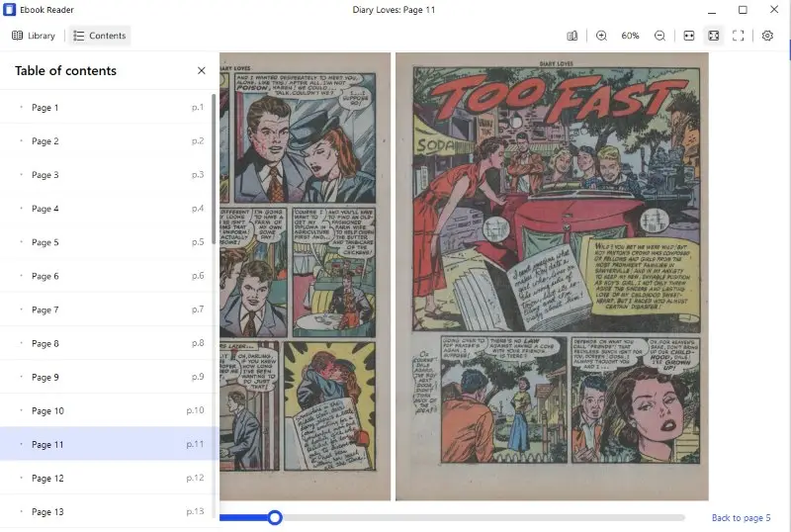
Task: Go to Page 6 in contents
Action: coord(106,276)
